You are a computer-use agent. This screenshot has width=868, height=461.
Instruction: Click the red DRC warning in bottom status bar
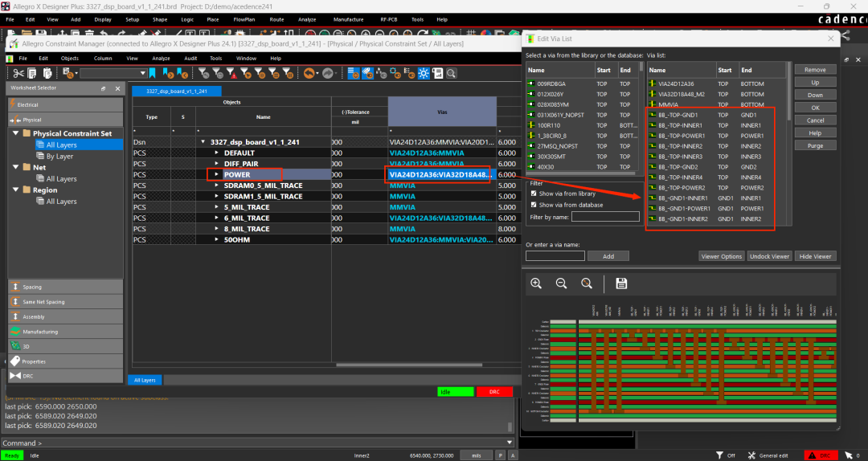820,455
